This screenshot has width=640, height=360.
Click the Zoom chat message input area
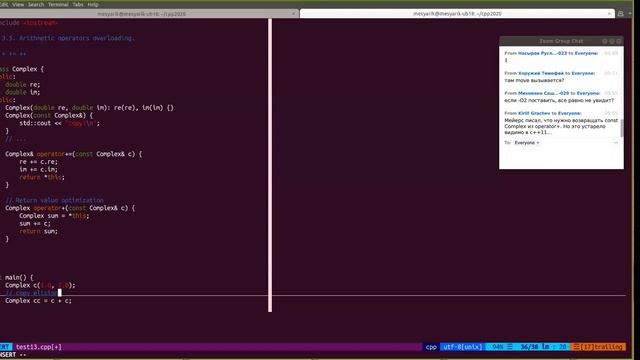561,158
